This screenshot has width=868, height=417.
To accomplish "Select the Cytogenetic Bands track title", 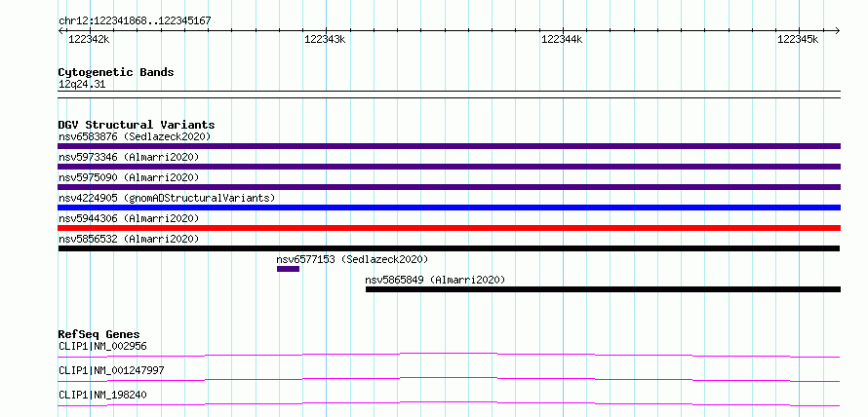I will (116, 72).
